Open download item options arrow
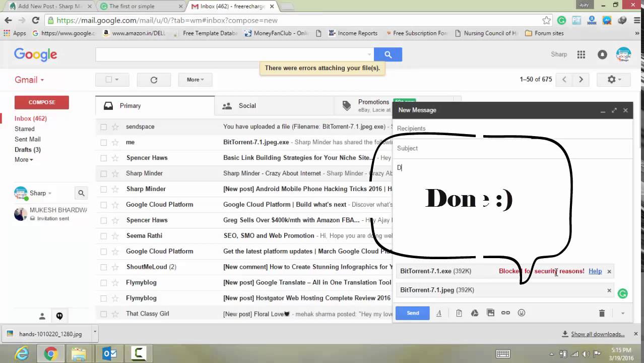 95,333
